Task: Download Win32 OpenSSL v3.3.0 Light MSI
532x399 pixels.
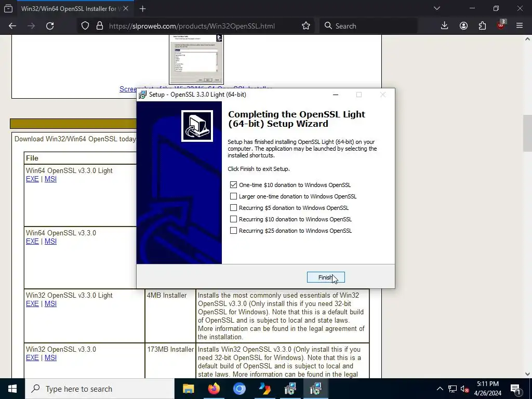Action: click(x=50, y=304)
